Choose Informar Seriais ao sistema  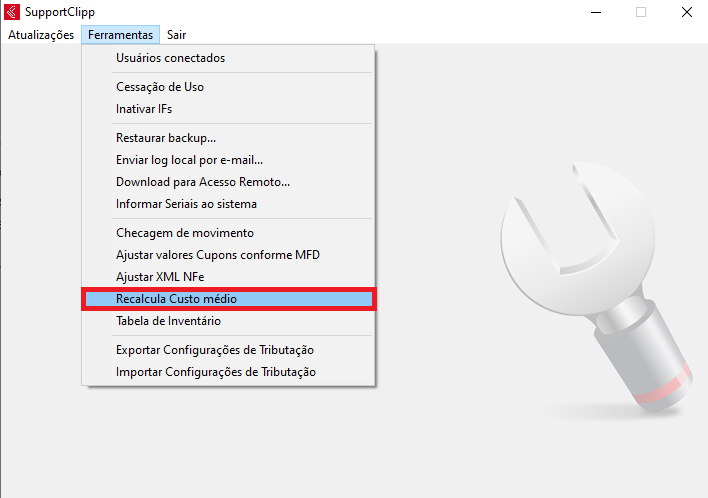click(x=186, y=204)
